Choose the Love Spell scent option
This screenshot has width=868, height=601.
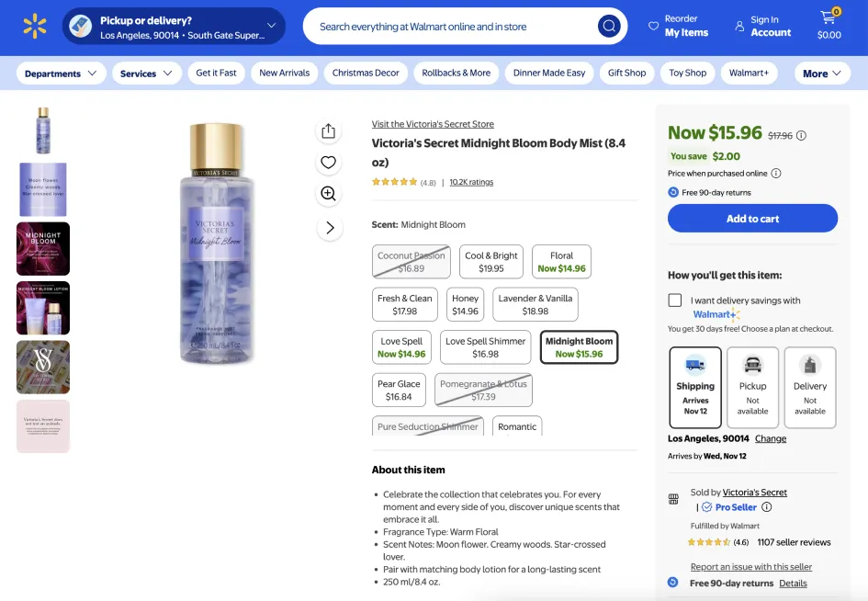(402, 347)
